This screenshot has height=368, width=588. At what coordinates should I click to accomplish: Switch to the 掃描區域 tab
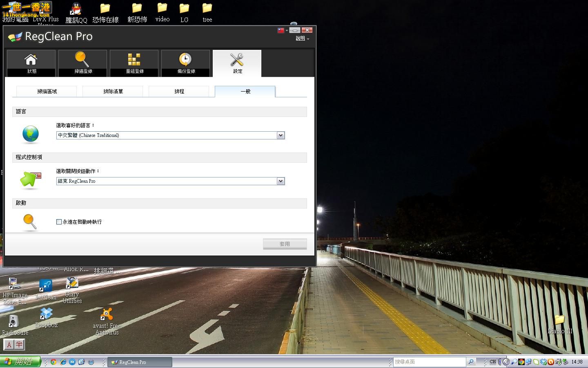tap(47, 92)
